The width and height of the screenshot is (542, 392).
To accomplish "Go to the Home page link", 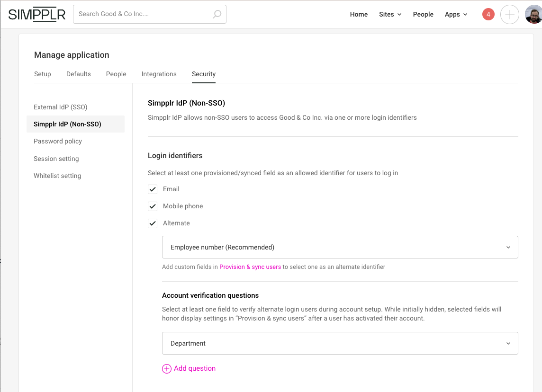I will [x=359, y=14].
